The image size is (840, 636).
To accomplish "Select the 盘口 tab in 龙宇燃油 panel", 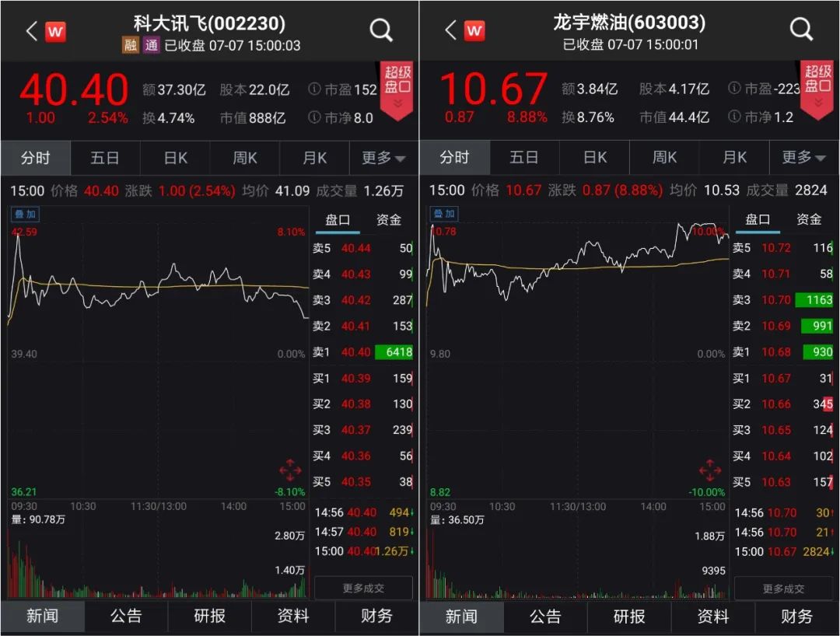I will point(758,219).
